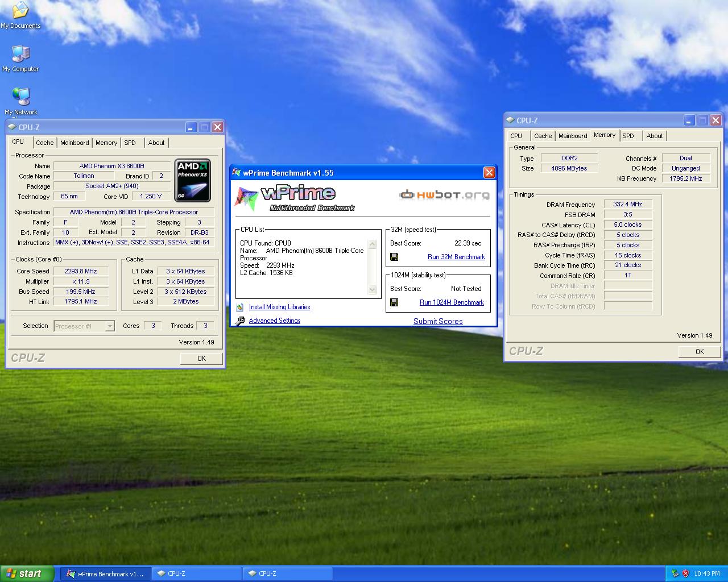Image resolution: width=728 pixels, height=582 pixels.
Task: Save the 32M score floppy icon
Action: [x=394, y=257]
